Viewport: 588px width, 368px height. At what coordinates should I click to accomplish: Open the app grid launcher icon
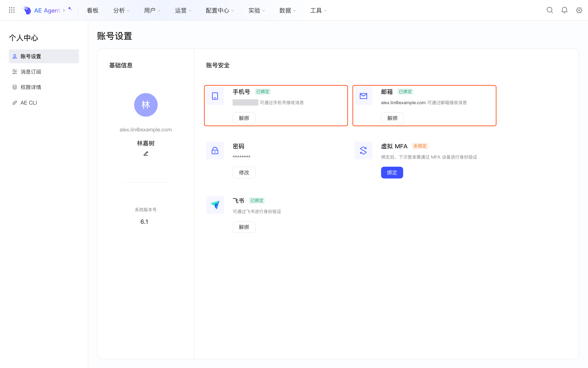(x=12, y=10)
